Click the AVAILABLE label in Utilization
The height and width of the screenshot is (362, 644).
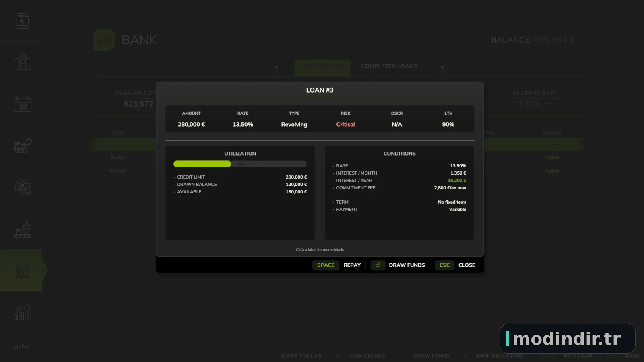coord(189,192)
